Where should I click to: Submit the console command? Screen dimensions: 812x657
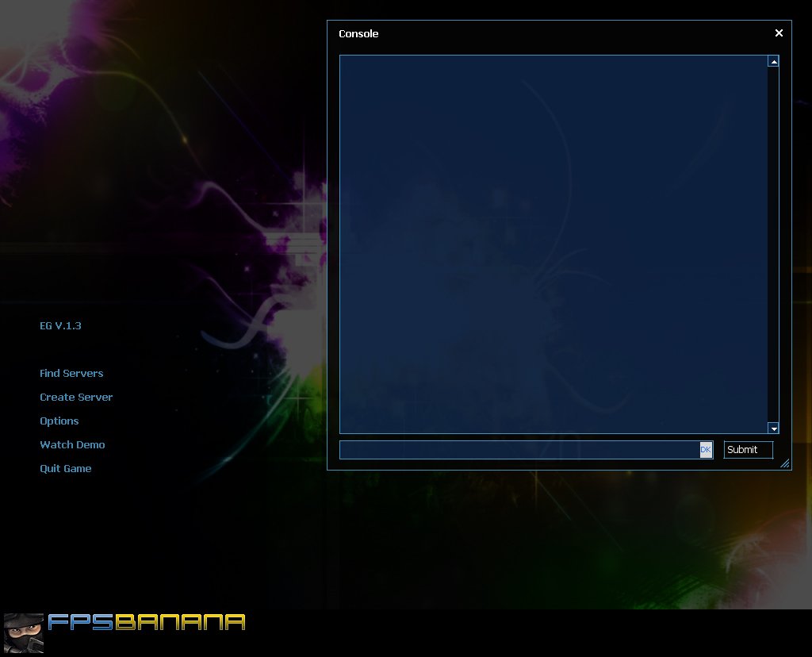coord(748,450)
